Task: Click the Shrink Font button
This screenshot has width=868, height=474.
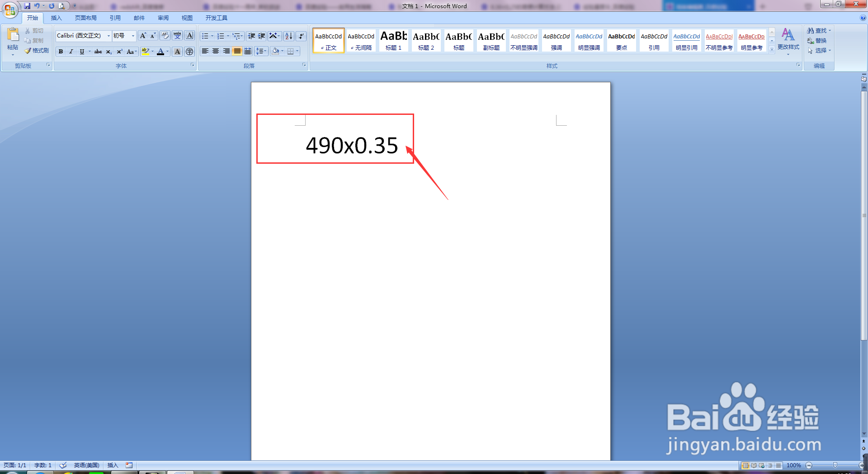Action: tap(153, 36)
